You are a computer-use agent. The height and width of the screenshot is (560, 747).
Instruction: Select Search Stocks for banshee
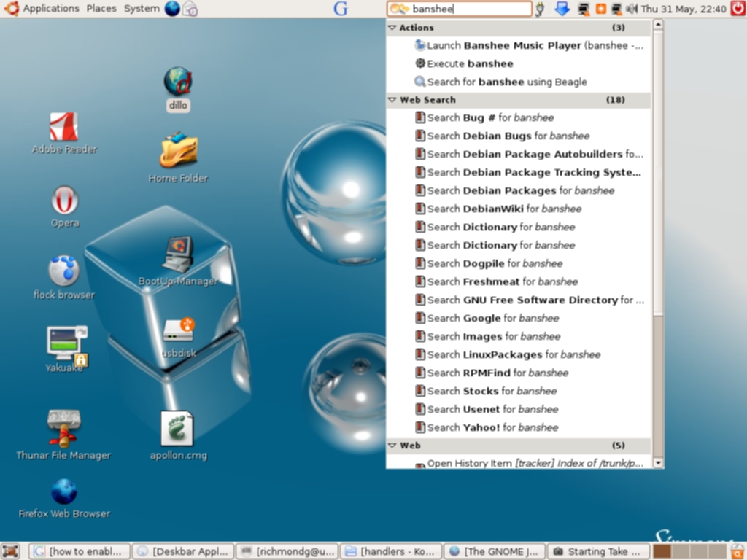point(519,391)
